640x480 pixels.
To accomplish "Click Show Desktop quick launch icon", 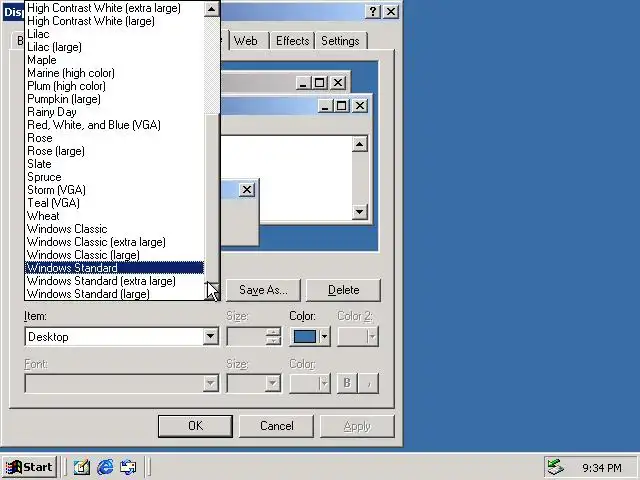I will pyautogui.click(x=81, y=467).
